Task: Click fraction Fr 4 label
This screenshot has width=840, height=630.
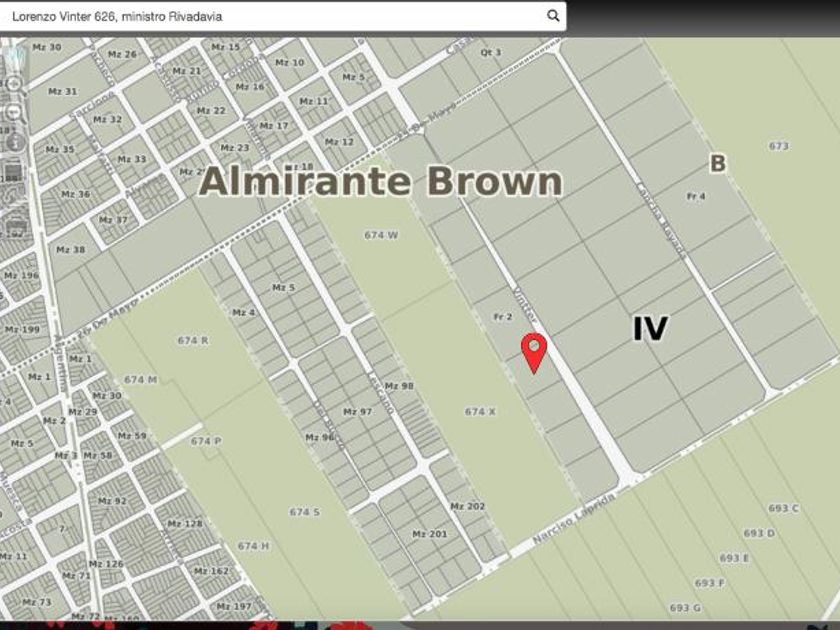Action: click(696, 196)
